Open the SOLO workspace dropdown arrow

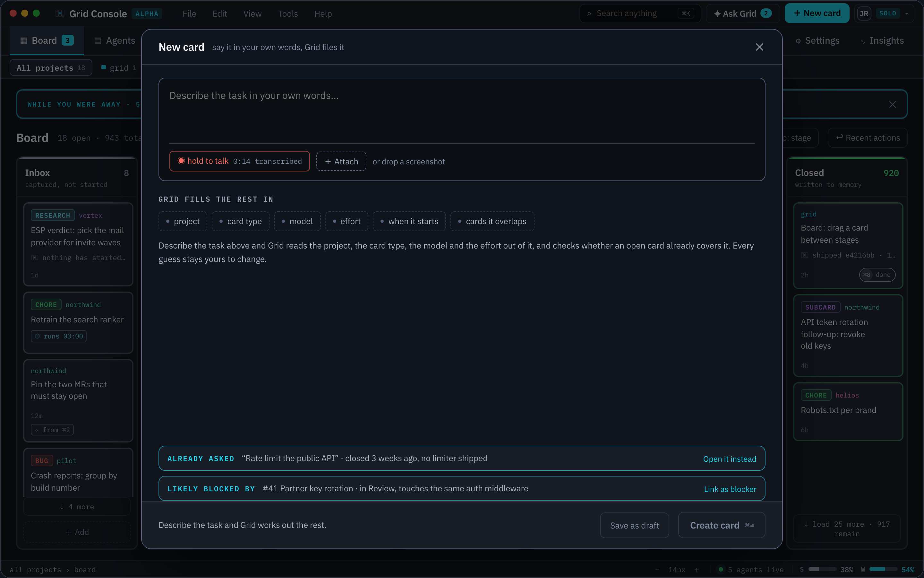click(907, 14)
